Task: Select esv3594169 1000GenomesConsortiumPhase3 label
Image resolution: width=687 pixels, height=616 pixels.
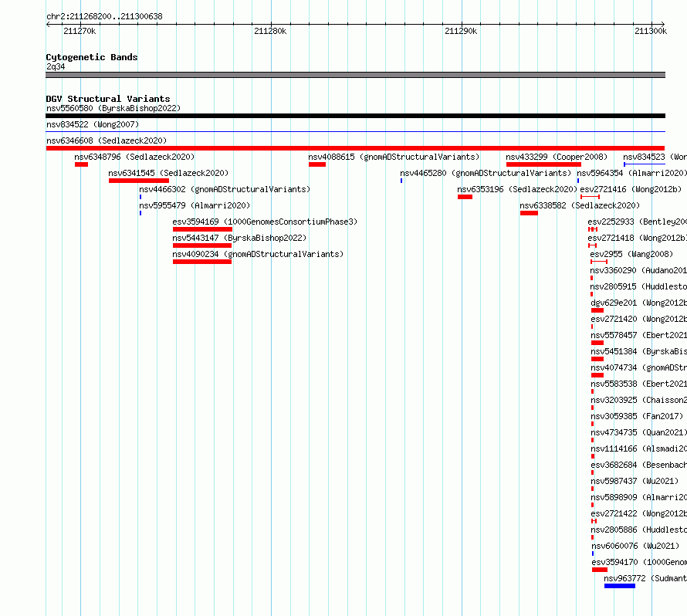Action: tap(265, 222)
